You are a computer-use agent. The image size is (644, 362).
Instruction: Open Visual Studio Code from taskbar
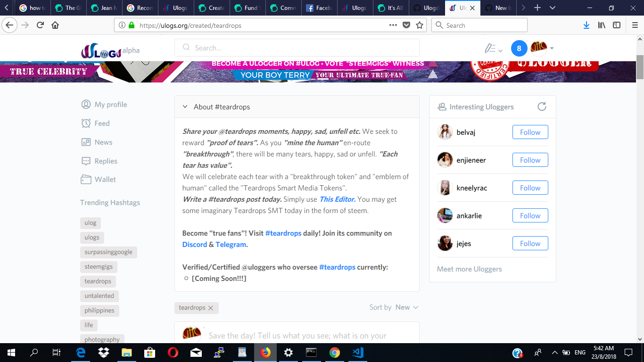[x=357, y=353]
